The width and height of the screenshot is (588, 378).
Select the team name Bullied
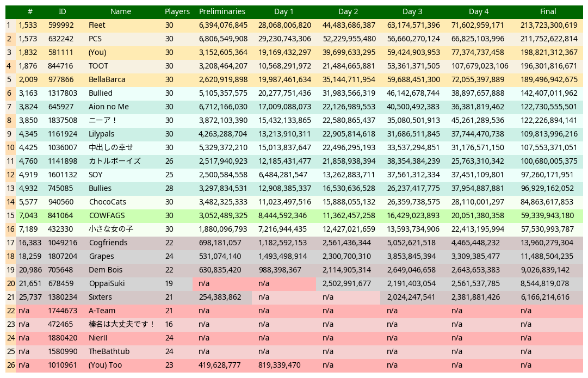[101, 93]
